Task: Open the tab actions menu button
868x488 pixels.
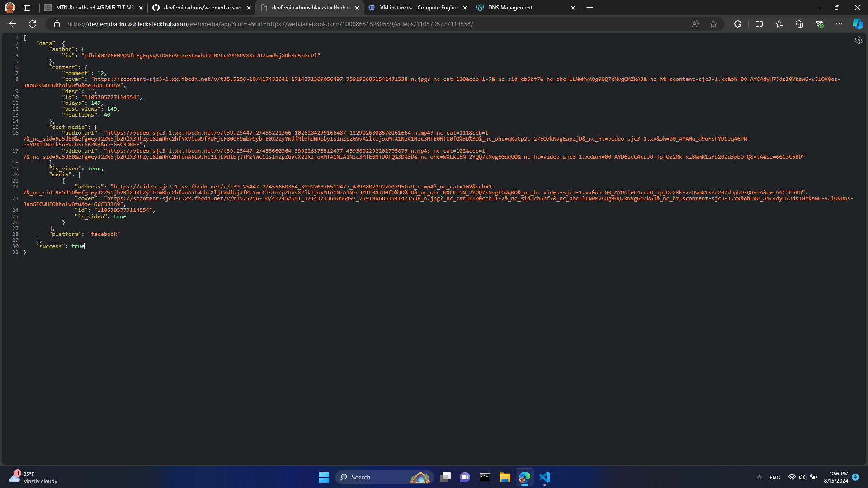Action: 27,8
